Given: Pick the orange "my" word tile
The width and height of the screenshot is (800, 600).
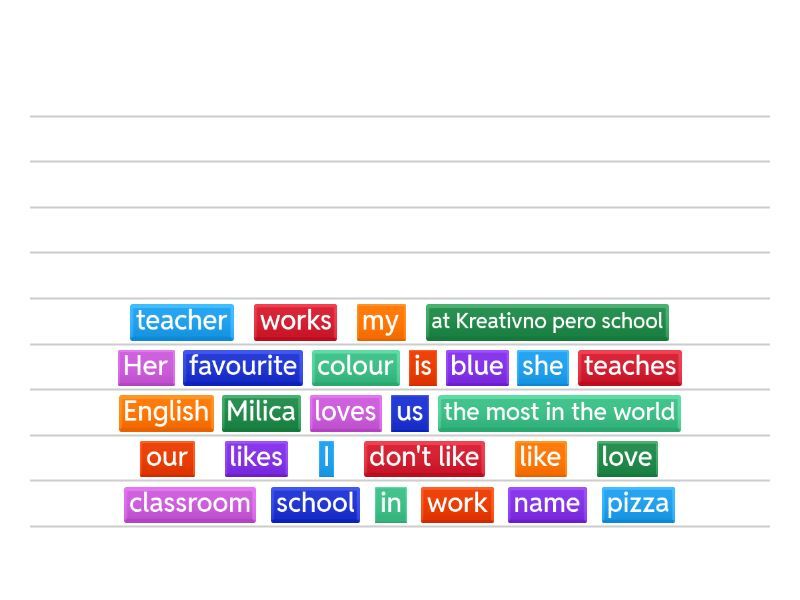Looking at the screenshot, I should [x=380, y=321].
